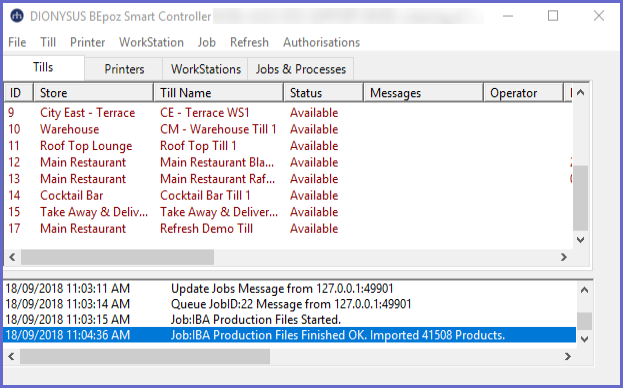Click tills list scroll right arrow
The image size is (623, 388).
[x=564, y=257]
